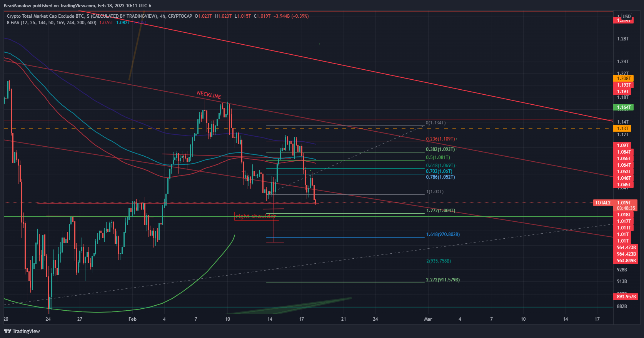The width and height of the screenshot is (644, 338).
Task: Click the red 1.193T price label
Action: tap(624, 85)
